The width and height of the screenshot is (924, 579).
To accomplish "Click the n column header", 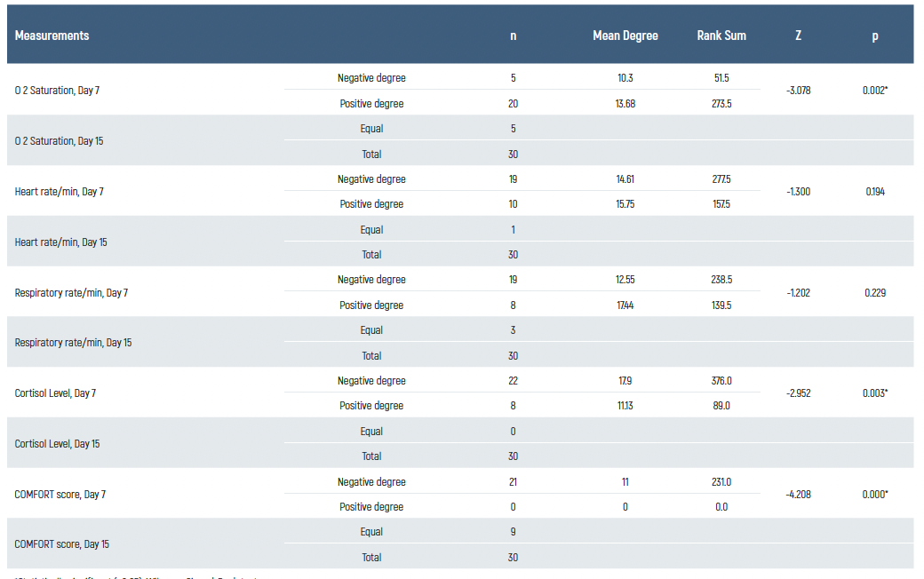I will 513,36.
